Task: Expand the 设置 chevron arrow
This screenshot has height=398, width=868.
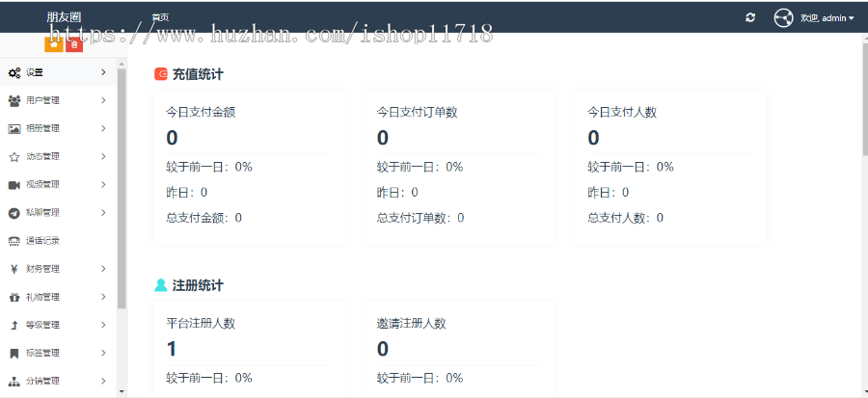Action: [x=103, y=72]
